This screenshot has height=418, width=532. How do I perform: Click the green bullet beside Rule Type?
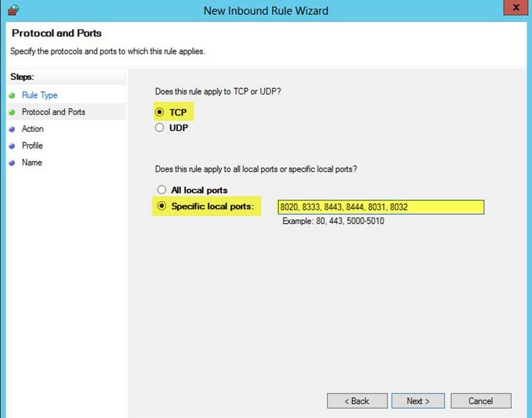12,96
